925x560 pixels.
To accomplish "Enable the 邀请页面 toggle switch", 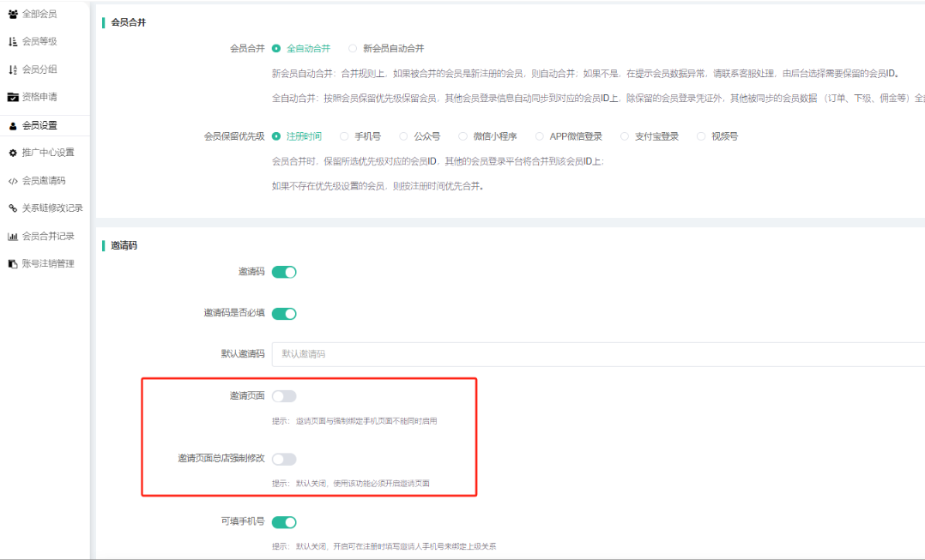I will (284, 395).
